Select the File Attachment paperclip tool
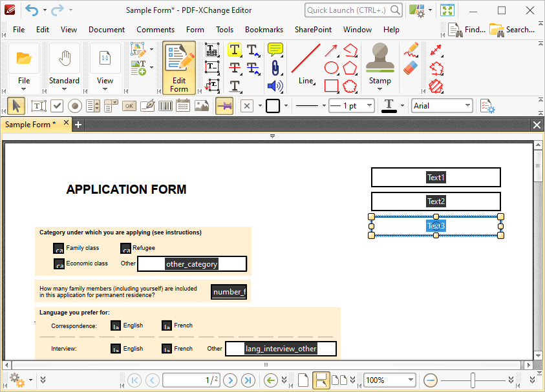 tap(275, 68)
